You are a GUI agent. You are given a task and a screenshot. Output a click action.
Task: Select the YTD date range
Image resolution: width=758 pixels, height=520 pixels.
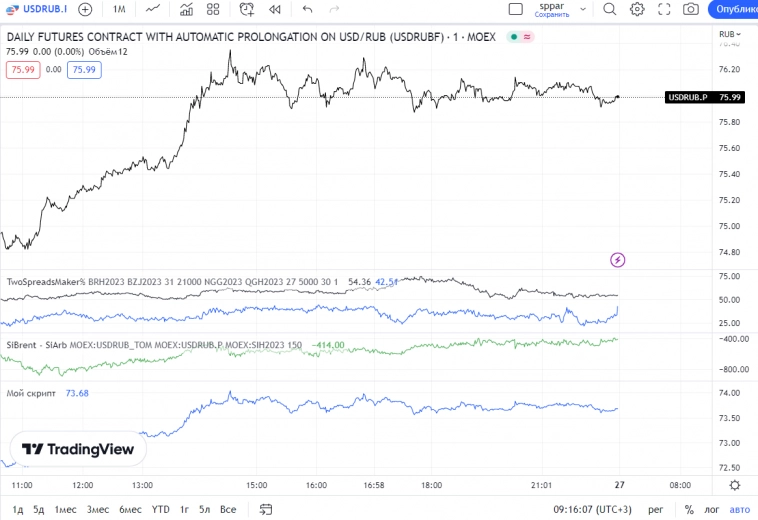(x=160, y=509)
